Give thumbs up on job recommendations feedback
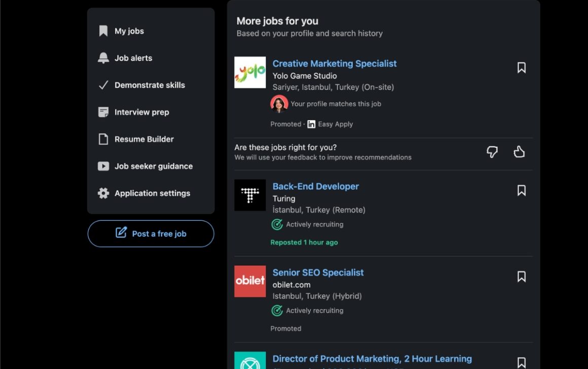Screen dimensions: 588x369 point(519,151)
